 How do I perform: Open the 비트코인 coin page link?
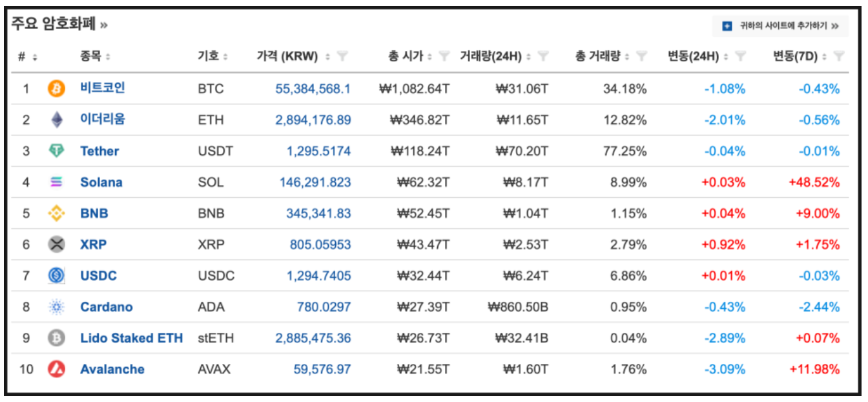[103, 88]
